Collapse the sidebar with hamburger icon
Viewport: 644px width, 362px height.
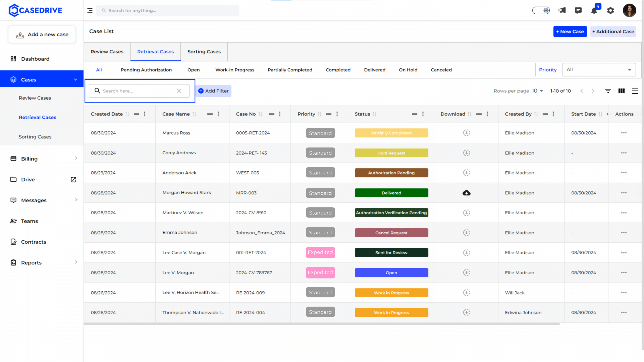tap(90, 11)
